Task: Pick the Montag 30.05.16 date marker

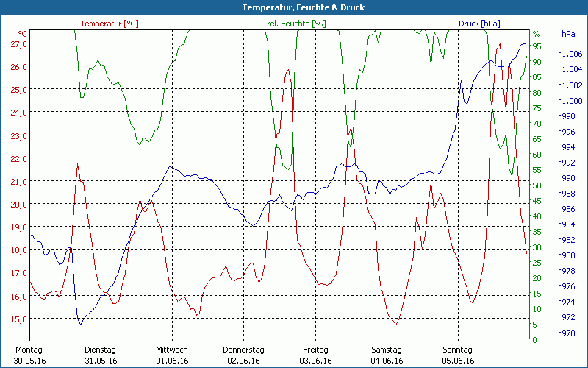Action: point(29,355)
